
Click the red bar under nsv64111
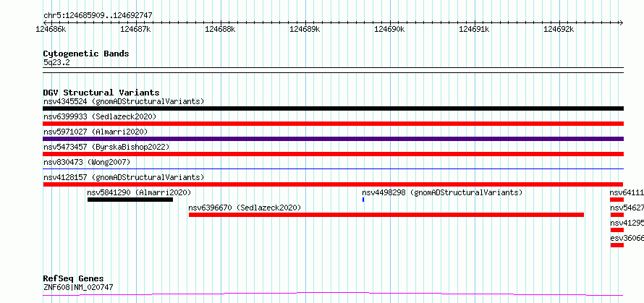(x=617, y=200)
